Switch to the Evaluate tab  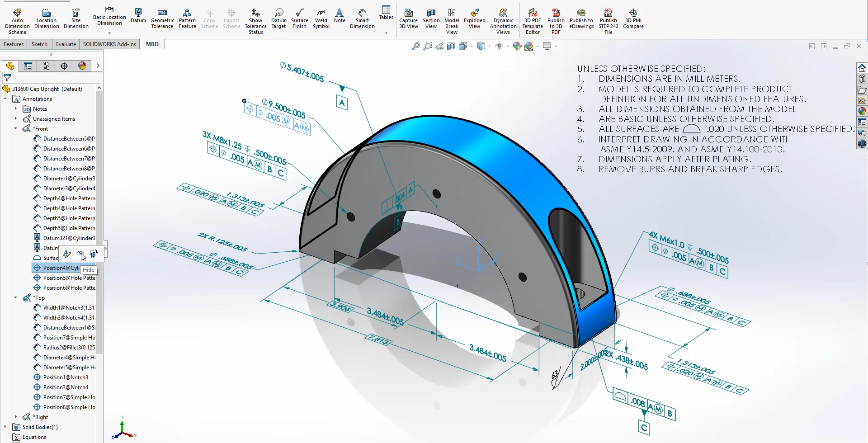click(x=66, y=44)
